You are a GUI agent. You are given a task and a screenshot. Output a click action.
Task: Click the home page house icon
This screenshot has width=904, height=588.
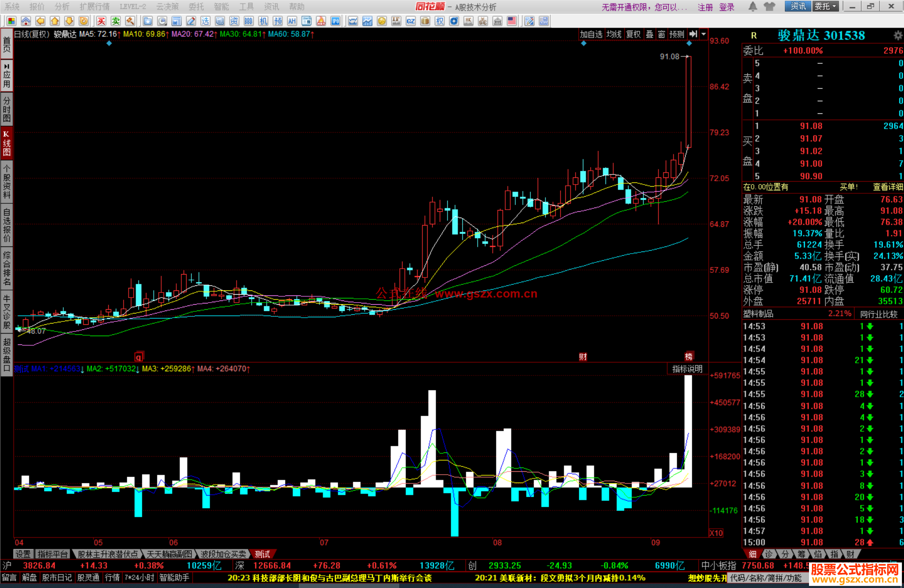[26, 21]
